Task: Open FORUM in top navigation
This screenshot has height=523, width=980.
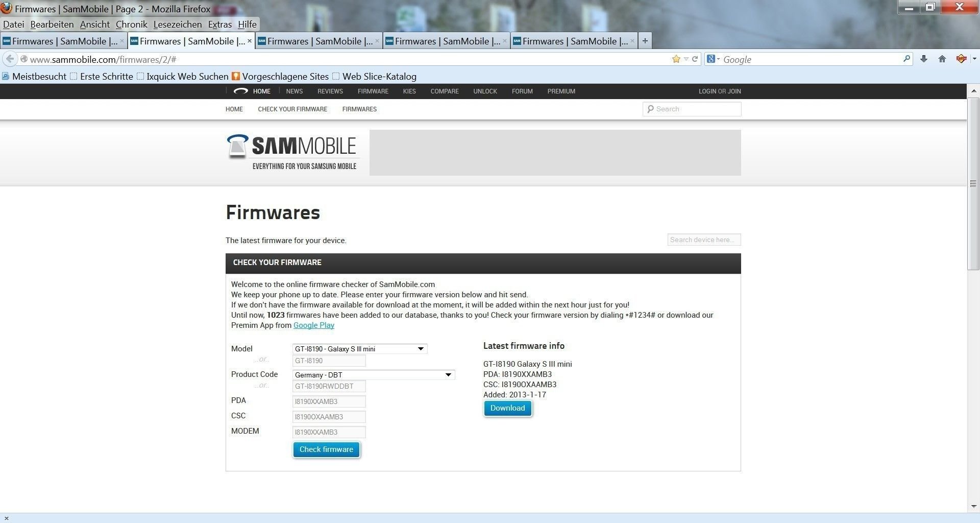Action: [522, 91]
